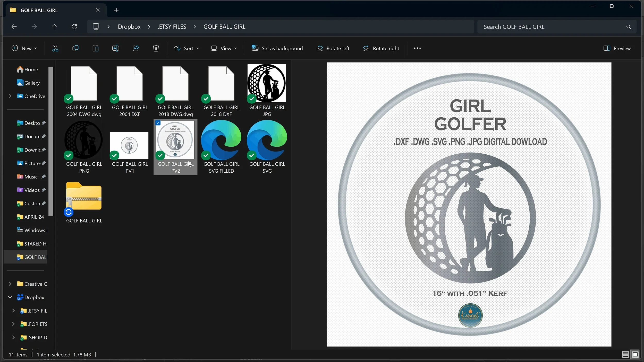Open the New dropdown menu
644x362 pixels.
point(24,48)
